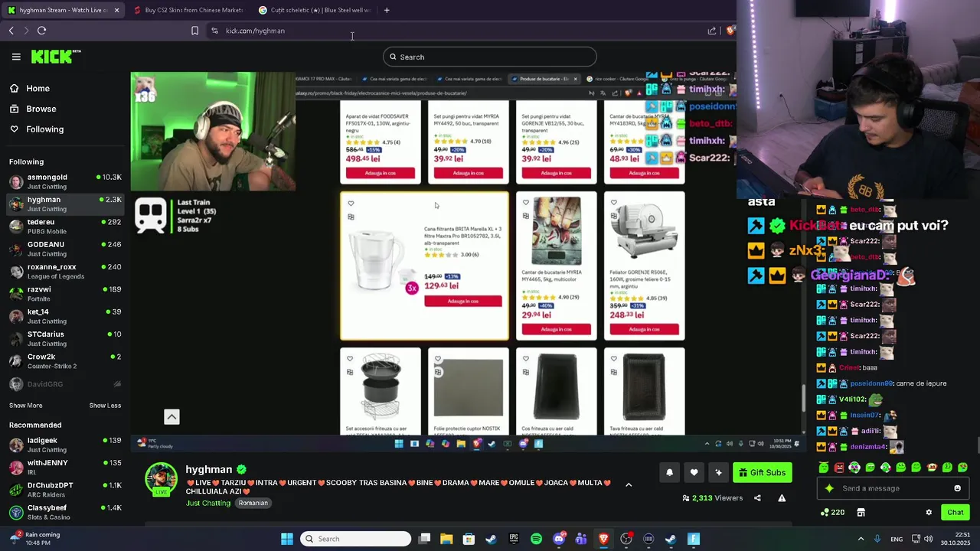The width and height of the screenshot is (980, 551).
Task: Open Epic Games Launcher from taskbar
Action: pyautogui.click(x=514, y=539)
